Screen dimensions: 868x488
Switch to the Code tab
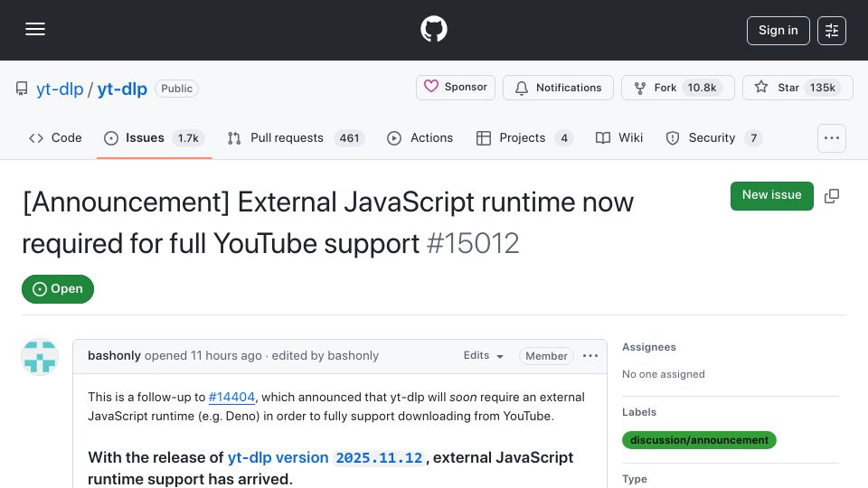click(x=55, y=137)
